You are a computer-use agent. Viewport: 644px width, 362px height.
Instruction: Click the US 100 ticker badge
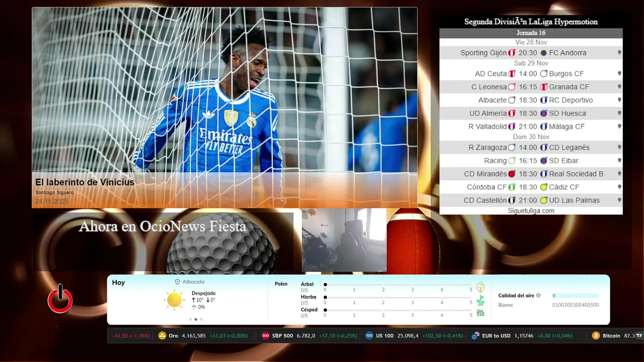point(369,336)
